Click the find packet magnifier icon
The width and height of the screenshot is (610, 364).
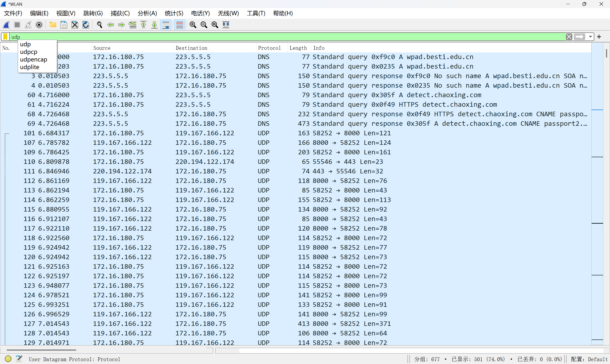(99, 25)
